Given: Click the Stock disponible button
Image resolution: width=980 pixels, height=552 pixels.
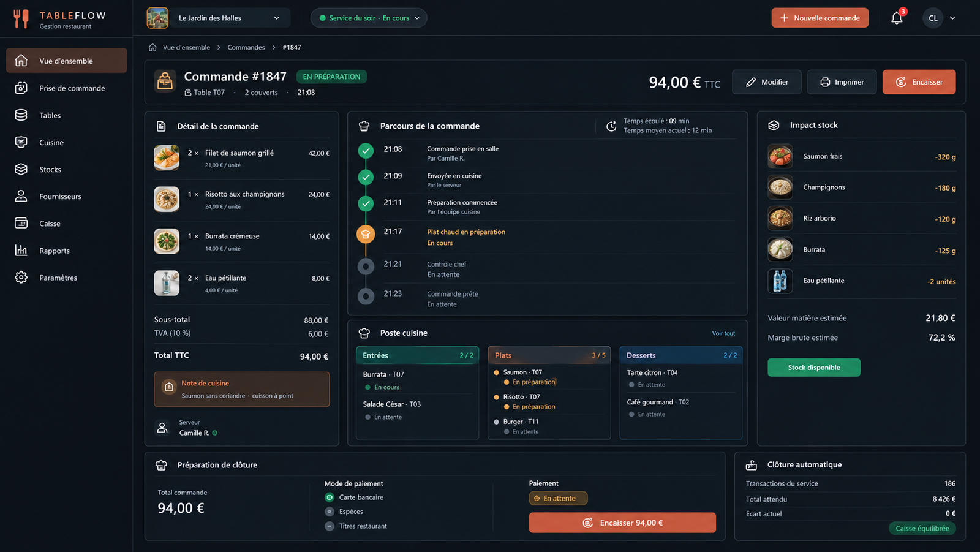Looking at the screenshot, I should click(x=814, y=368).
